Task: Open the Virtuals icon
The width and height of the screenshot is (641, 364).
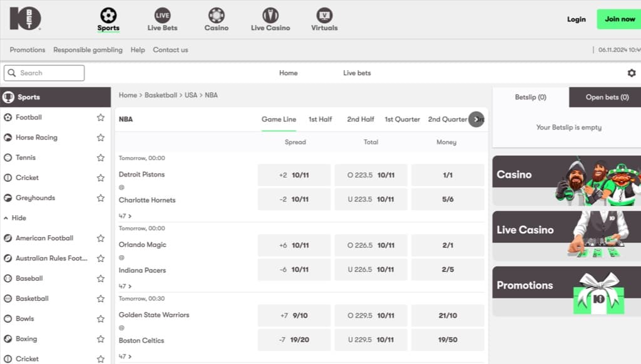Action: 324,16
